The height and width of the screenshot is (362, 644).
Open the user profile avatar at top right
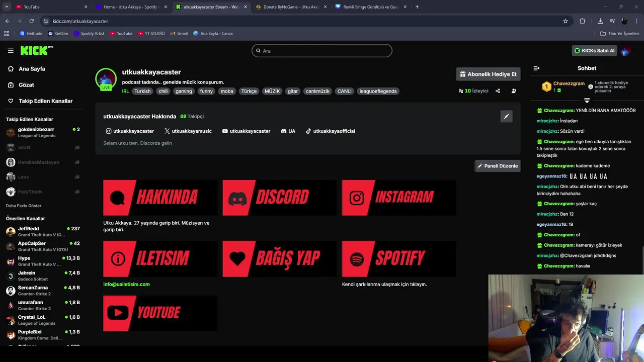[625, 51]
